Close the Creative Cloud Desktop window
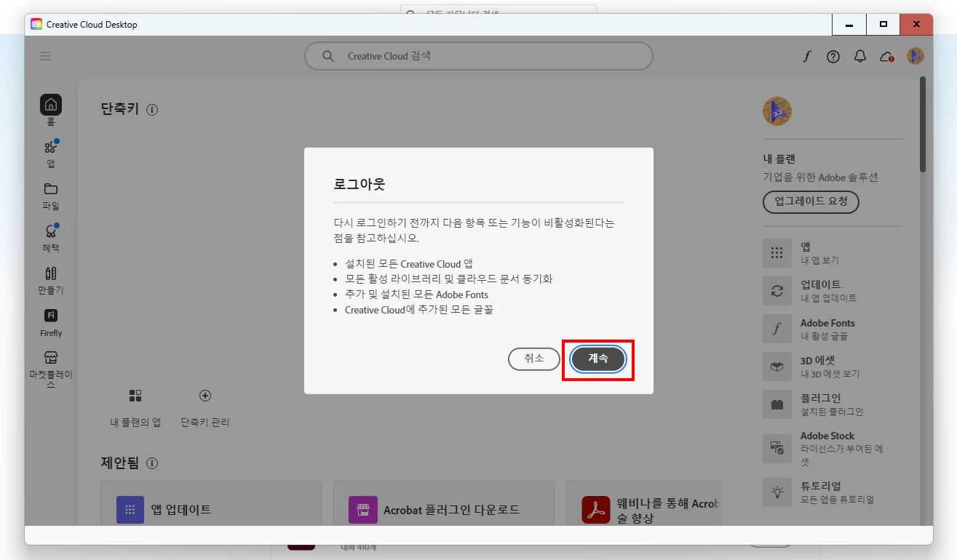The image size is (957, 560). pyautogui.click(x=917, y=24)
